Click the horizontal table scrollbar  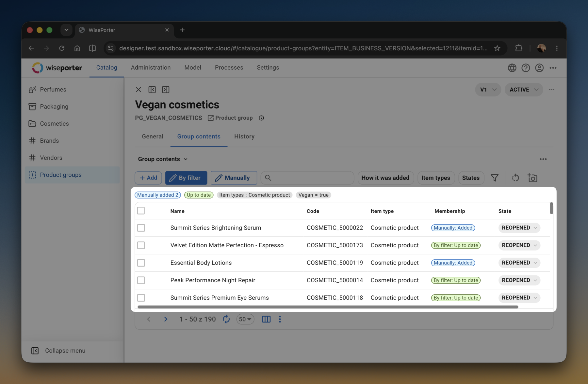328,307
